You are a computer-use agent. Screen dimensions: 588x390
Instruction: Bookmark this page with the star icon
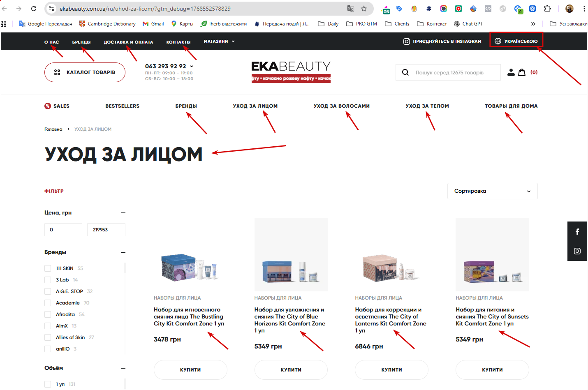364,9
